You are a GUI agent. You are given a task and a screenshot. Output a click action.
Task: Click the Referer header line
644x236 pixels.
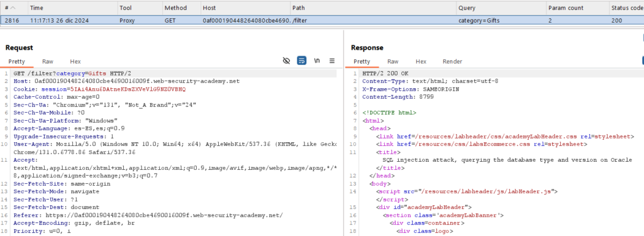click(148, 215)
